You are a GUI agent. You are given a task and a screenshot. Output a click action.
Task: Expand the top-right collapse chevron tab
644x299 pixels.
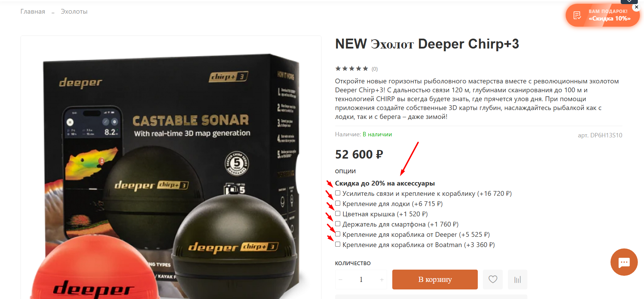pos(629,1)
